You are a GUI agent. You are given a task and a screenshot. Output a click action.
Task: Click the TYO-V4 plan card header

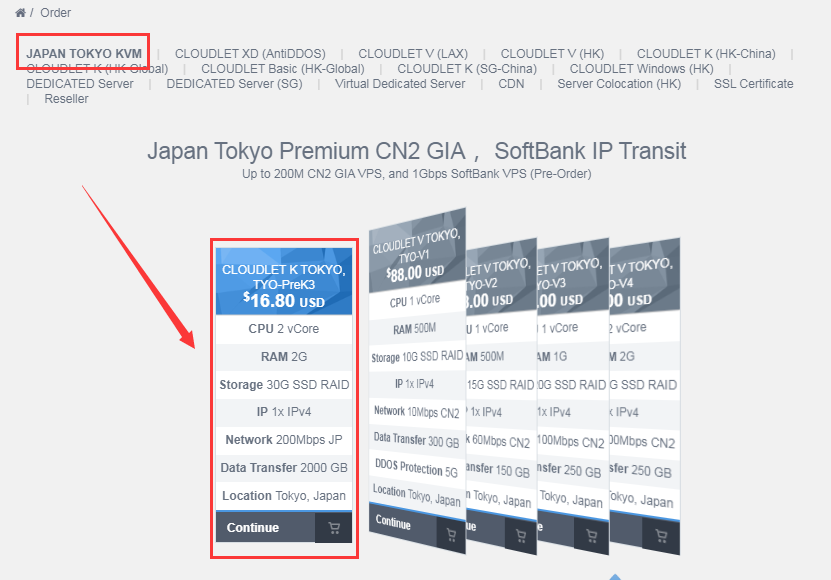click(x=644, y=276)
